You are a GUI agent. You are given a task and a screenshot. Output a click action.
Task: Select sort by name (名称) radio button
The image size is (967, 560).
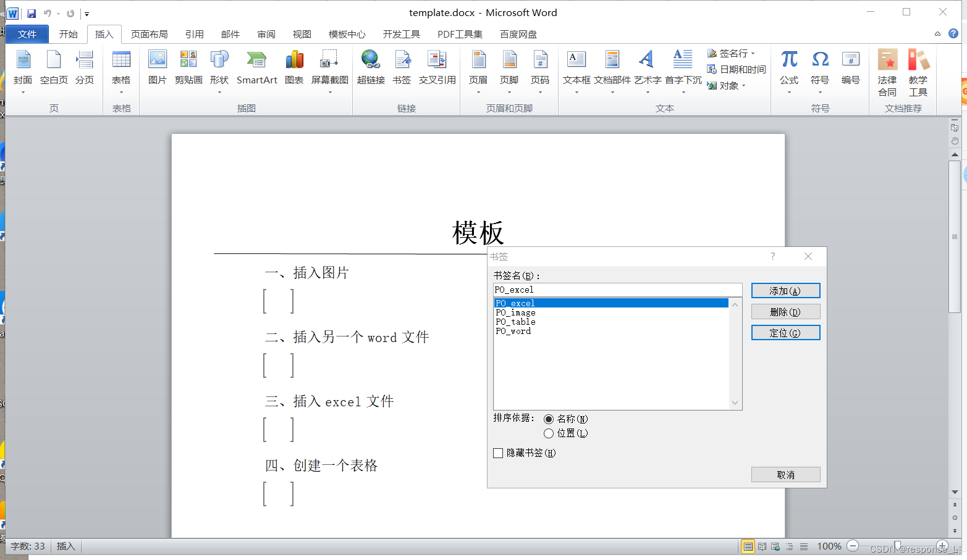(x=549, y=419)
